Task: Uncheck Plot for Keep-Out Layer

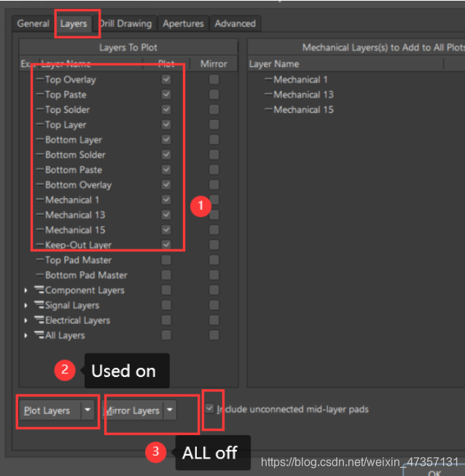Action: (x=166, y=245)
